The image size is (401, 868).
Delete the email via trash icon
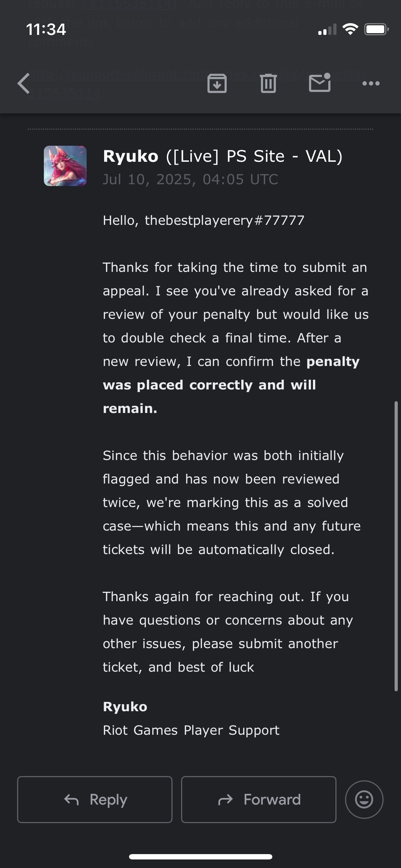pyautogui.click(x=268, y=83)
